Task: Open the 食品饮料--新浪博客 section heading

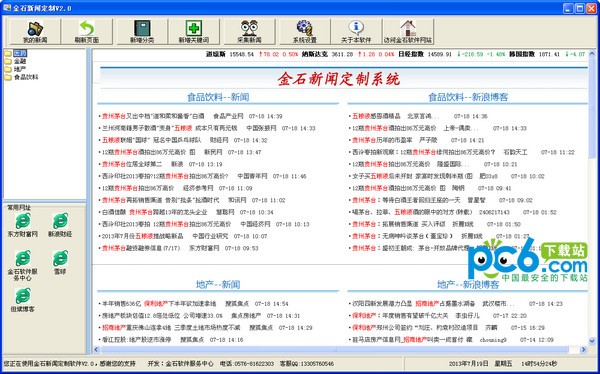Action: 468,97
